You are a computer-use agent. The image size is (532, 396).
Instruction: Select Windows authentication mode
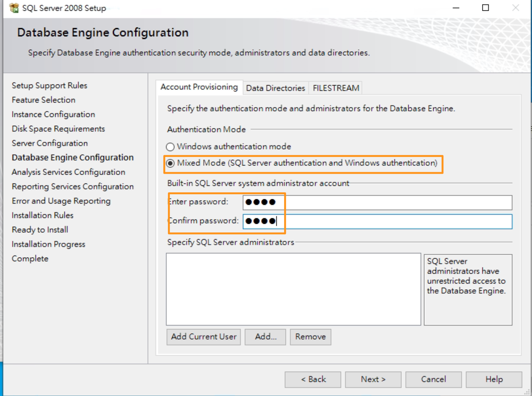point(170,146)
